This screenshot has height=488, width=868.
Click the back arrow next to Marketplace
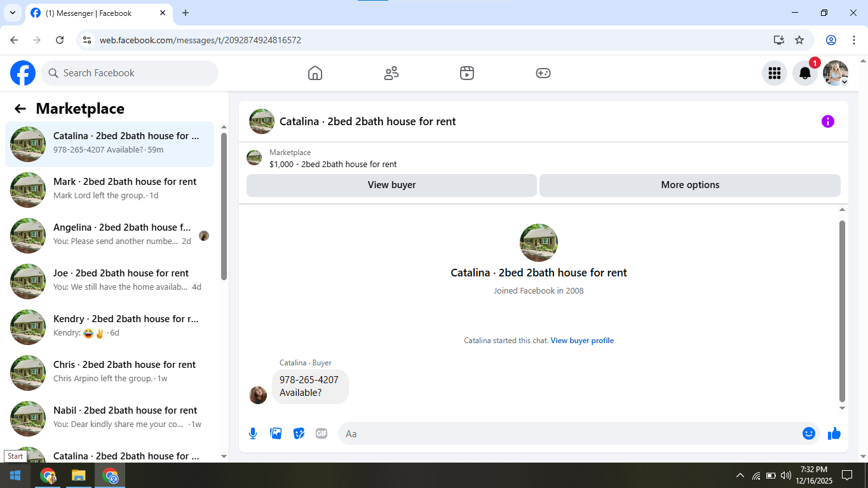coord(20,109)
